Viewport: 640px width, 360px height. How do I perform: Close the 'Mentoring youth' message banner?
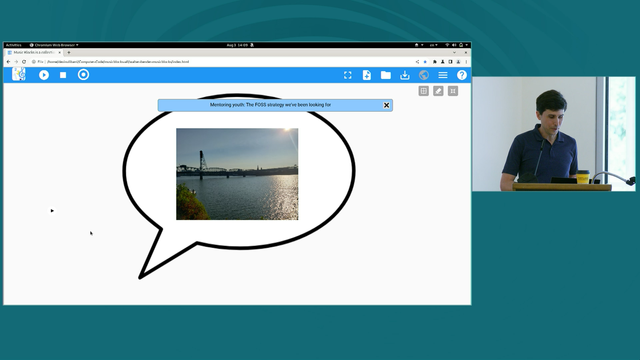(387, 105)
